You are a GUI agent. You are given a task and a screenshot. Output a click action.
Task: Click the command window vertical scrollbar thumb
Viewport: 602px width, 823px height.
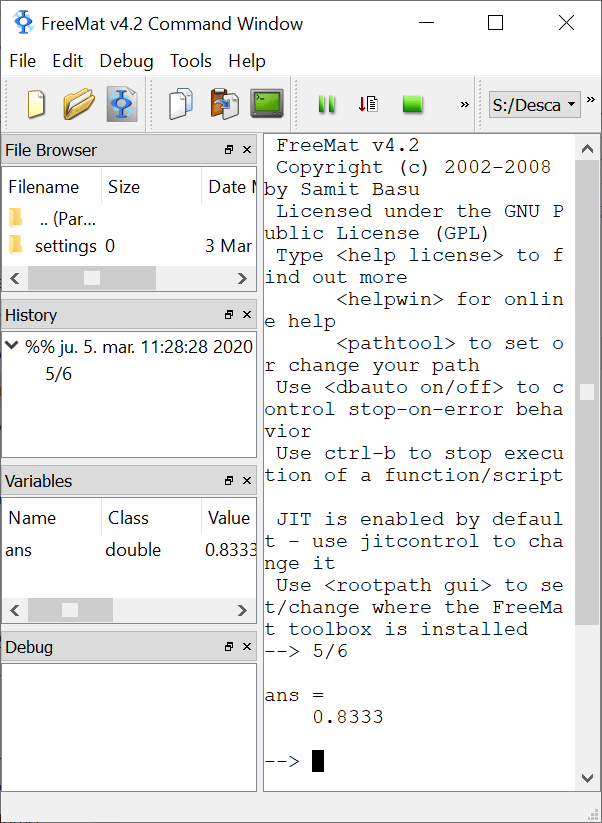point(587,392)
